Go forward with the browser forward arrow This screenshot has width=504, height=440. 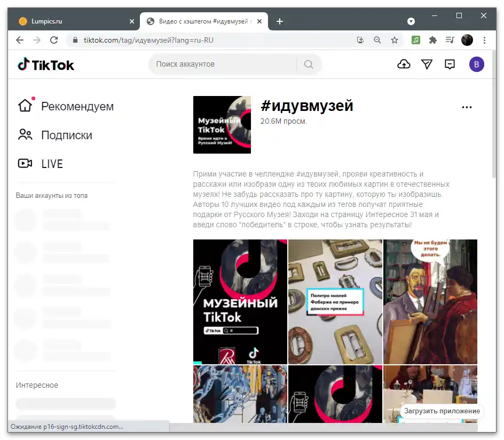(37, 40)
